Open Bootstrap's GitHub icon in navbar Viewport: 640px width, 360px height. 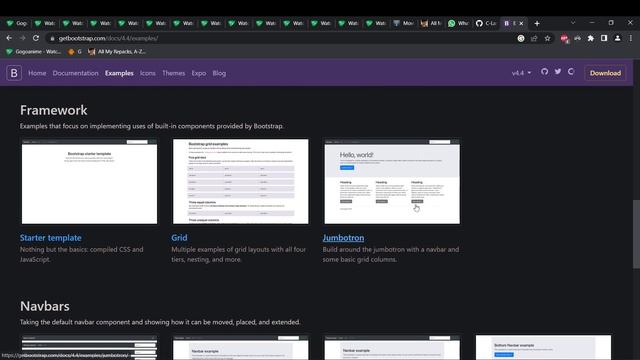[x=544, y=72]
